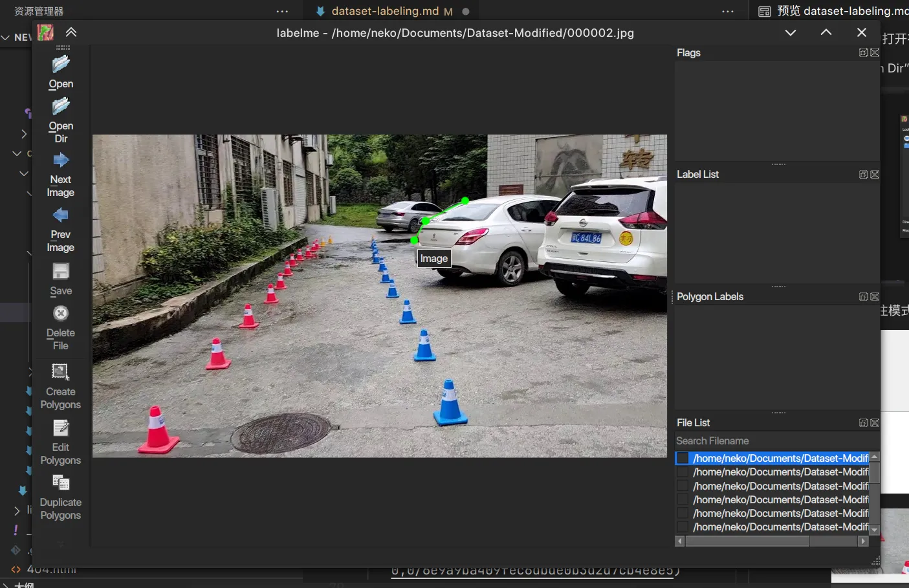Click the Delete File icon
Viewport: 909px width, 588px height.
(x=61, y=314)
